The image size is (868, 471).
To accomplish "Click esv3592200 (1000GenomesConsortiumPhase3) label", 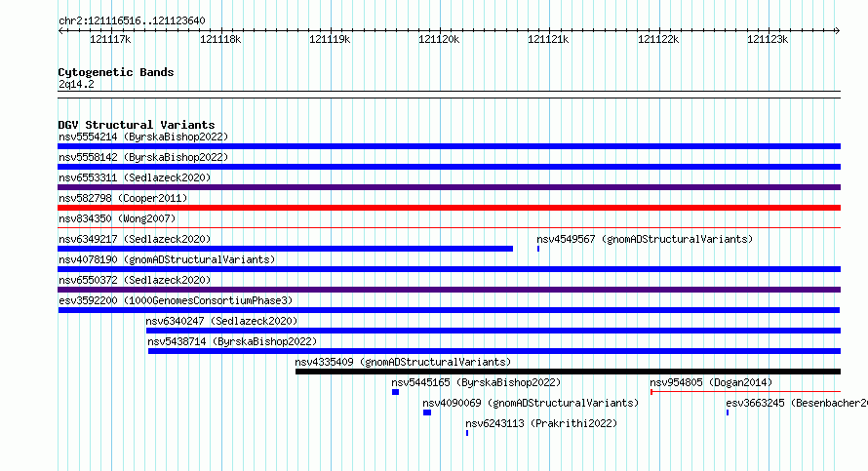I will pos(176,300).
